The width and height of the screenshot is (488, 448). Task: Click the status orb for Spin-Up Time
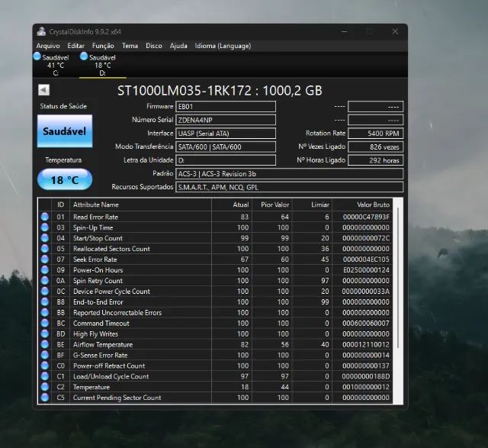point(45,227)
